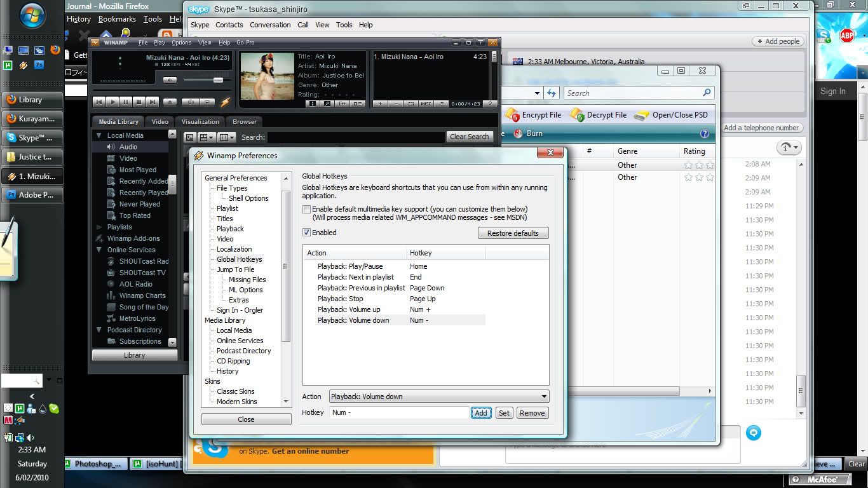Click the Burn icon in the toolbar
Screen dimensions: 868x488
pyautogui.click(x=518, y=133)
